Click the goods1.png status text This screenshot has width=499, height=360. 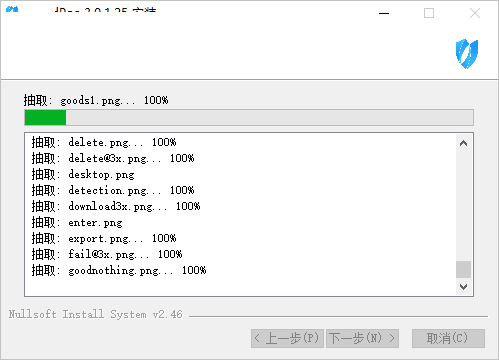96,100
